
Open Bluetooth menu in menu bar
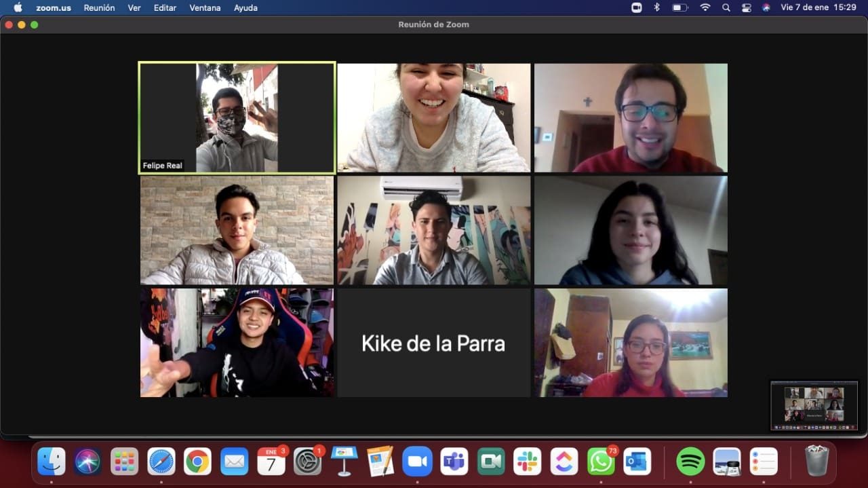656,7
